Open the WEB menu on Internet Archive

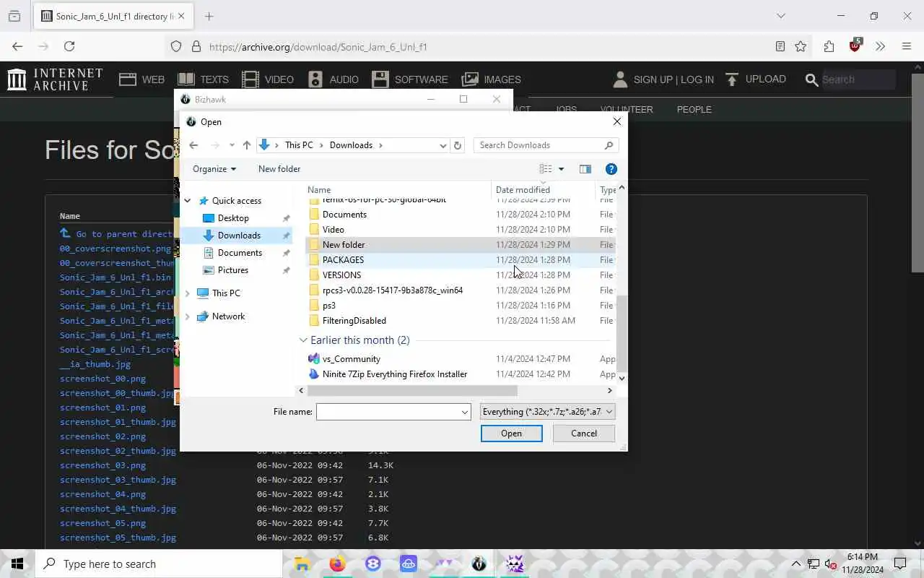(x=142, y=79)
